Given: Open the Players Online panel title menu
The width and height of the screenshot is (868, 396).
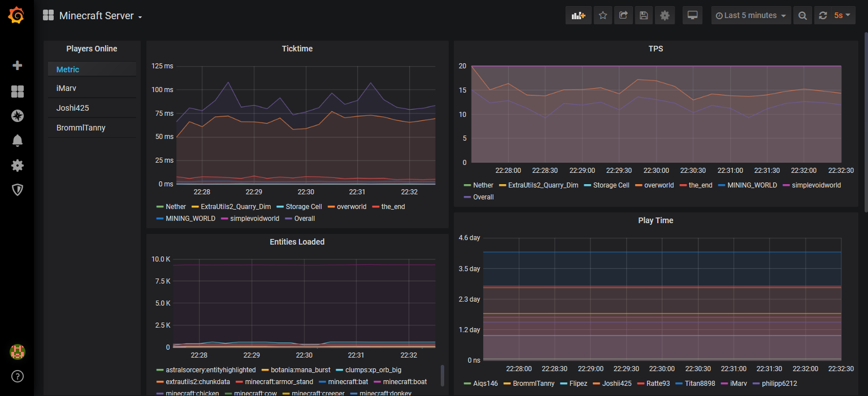Looking at the screenshot, I should click(x=92, y=49).
